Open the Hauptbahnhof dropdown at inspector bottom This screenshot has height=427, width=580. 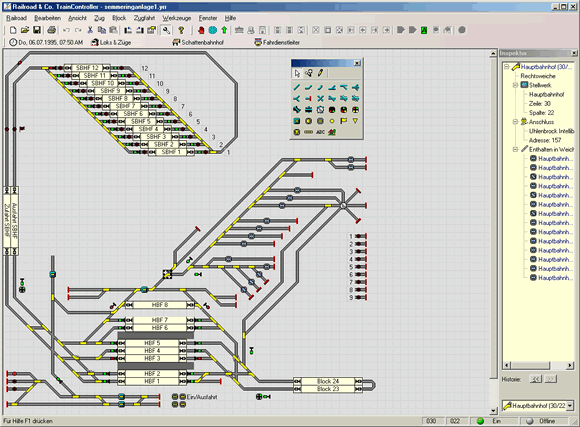tap(570, 406)
